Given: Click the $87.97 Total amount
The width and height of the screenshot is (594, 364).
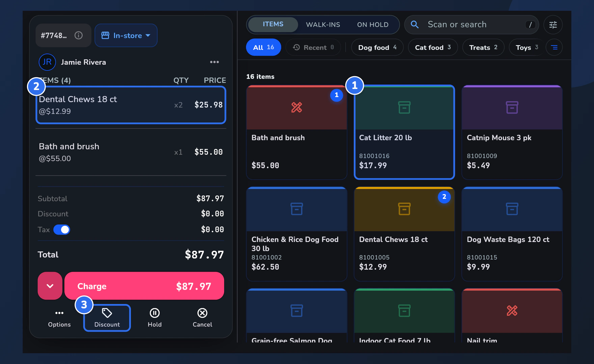Looking at the screenshot, I should tap(204, 255).
